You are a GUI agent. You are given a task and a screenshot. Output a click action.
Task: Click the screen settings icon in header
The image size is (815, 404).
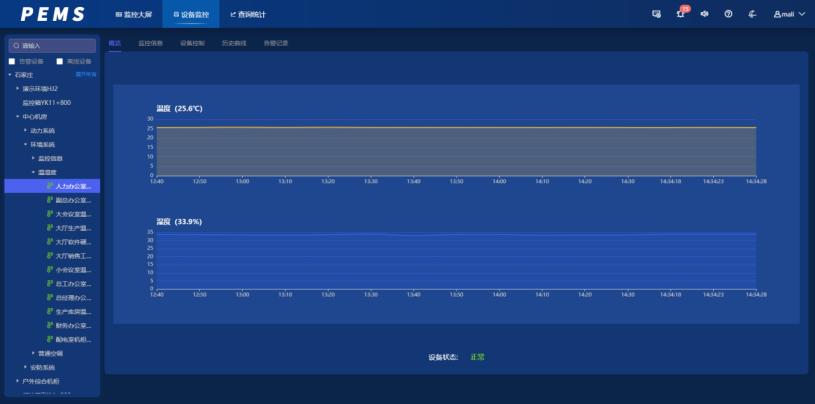[x=656, y=14]
